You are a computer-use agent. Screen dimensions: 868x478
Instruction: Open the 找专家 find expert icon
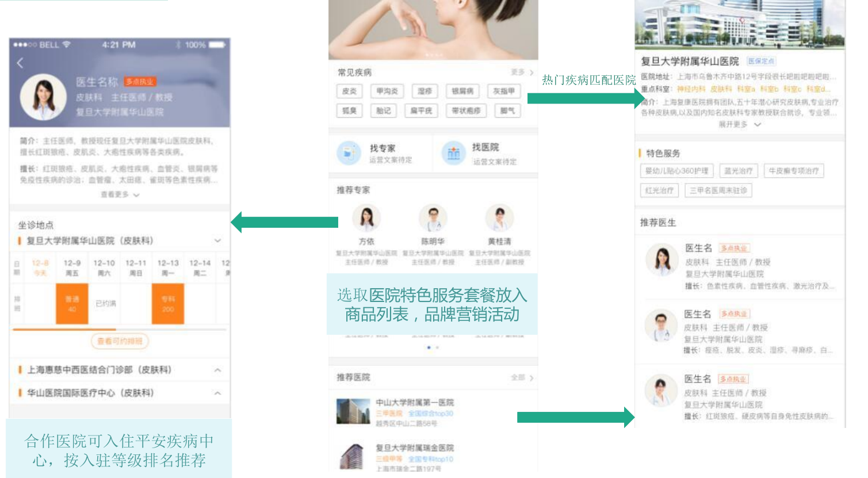[348, 152]
